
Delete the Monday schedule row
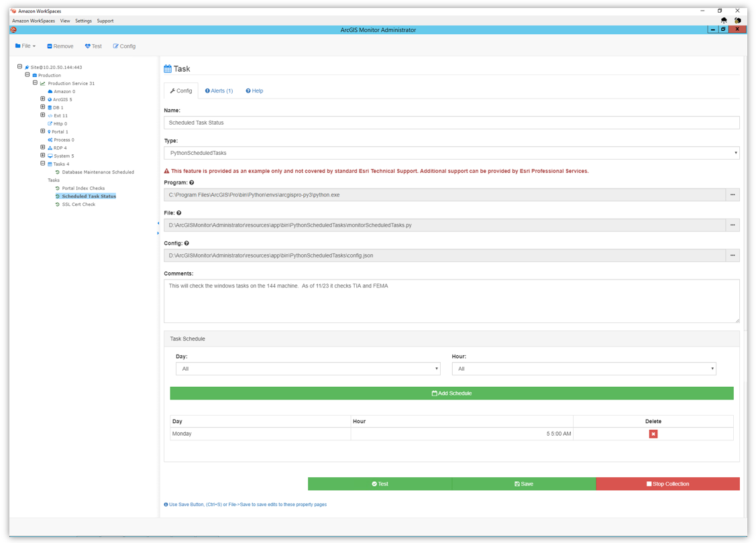click(653, 433)
